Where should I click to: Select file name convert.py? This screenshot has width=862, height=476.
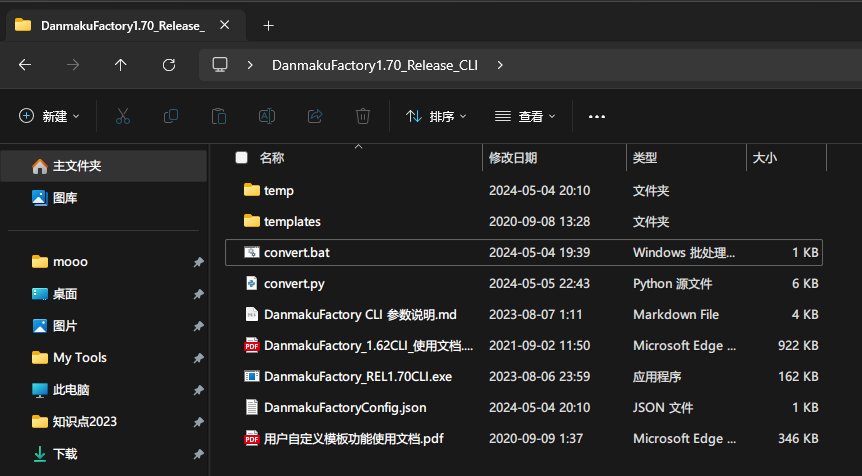(x=294, y=284)
